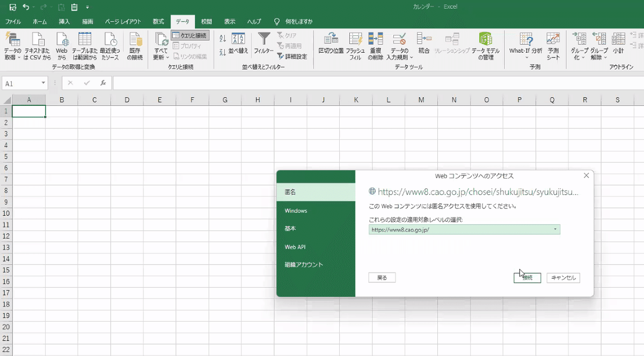Select row 5 header
The height and width of the screenshot is (356, 644).
(6, 157)
